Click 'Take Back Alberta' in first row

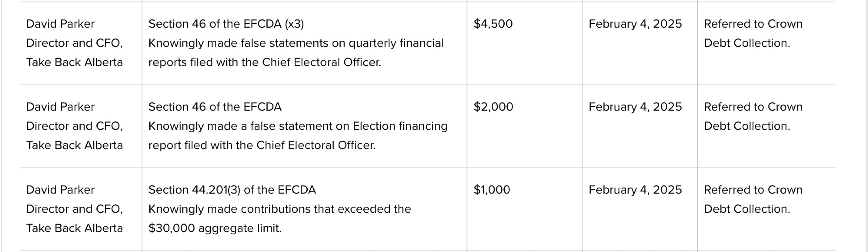click(x=75, y=63)
